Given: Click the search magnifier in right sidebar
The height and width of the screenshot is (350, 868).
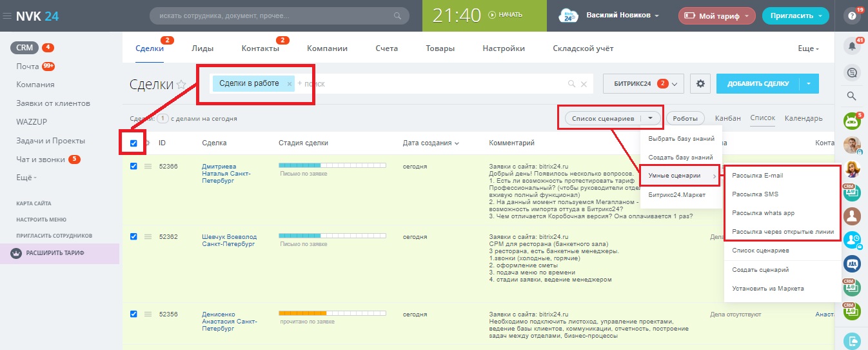Looking at the screenshot, I should tap(851, 96).
